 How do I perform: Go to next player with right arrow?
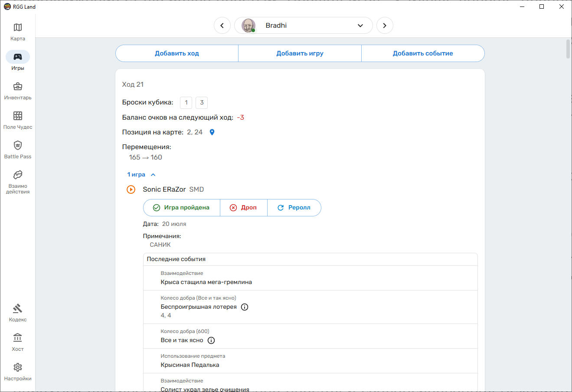pos(385,26)
